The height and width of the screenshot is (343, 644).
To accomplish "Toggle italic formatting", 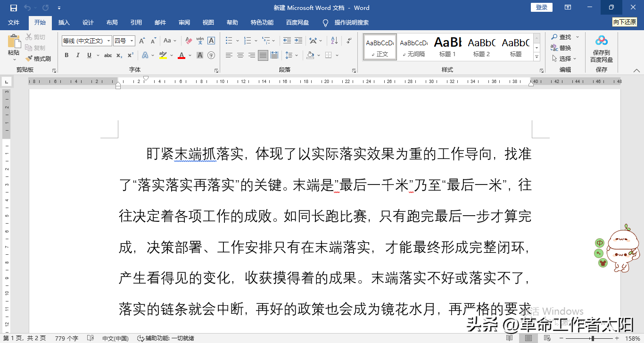I will pos(78,55).
